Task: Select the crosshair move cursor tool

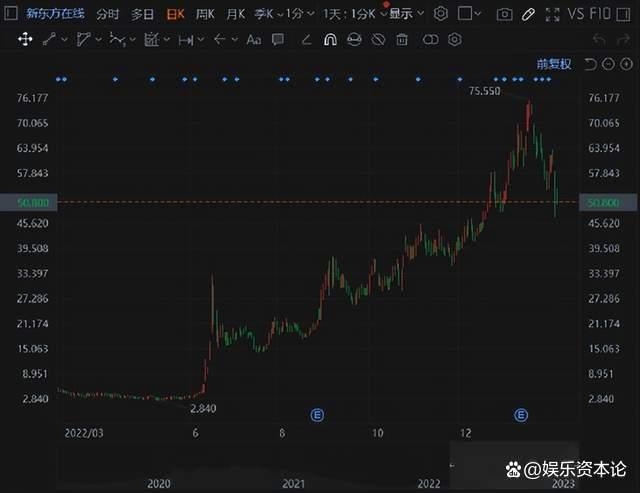Action: click(x=25, y=39)
